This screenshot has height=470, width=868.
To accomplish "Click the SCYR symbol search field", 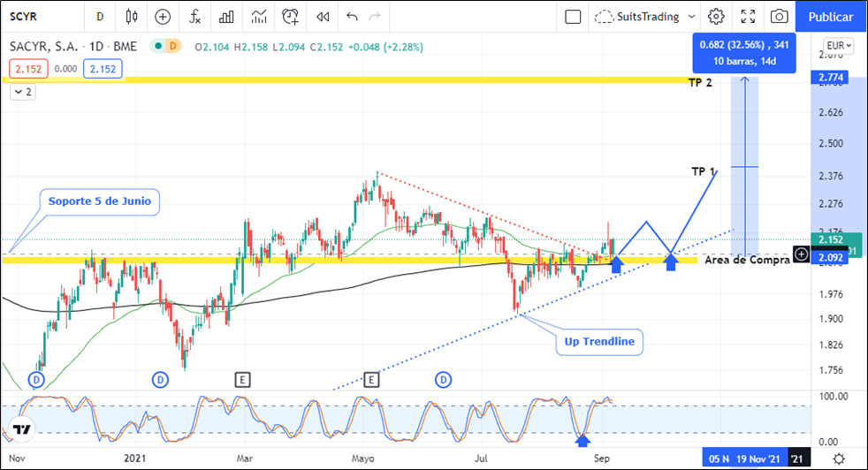I will coord(35,16).
